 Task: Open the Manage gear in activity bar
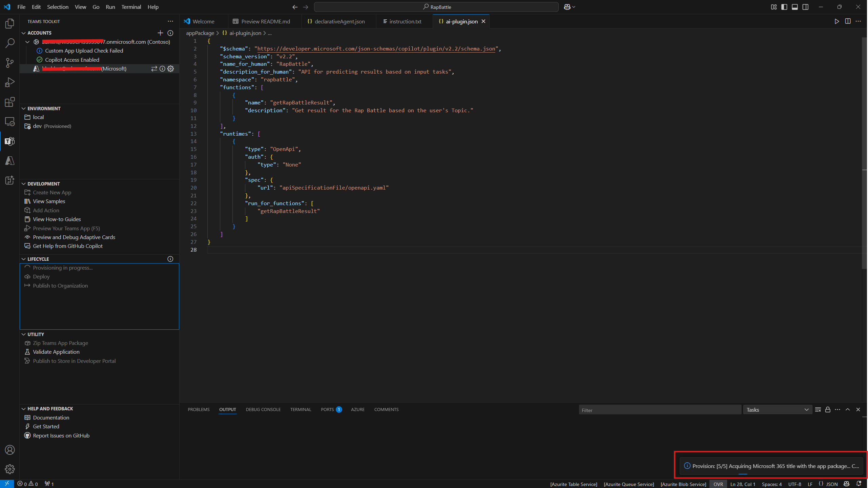[x=10, y=469]
